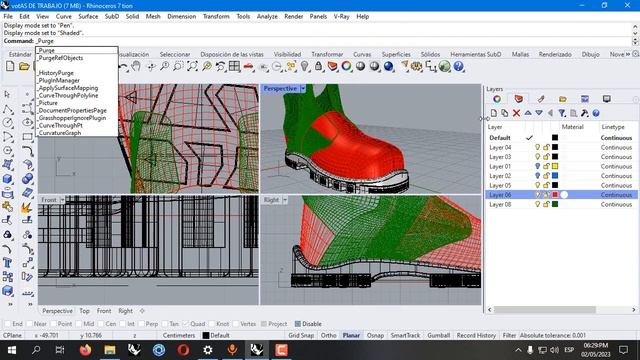This screenshot has height=360, width=640.
Task: Expand more tools chevron at left sidebar bottom
Action: click(10, 304)
